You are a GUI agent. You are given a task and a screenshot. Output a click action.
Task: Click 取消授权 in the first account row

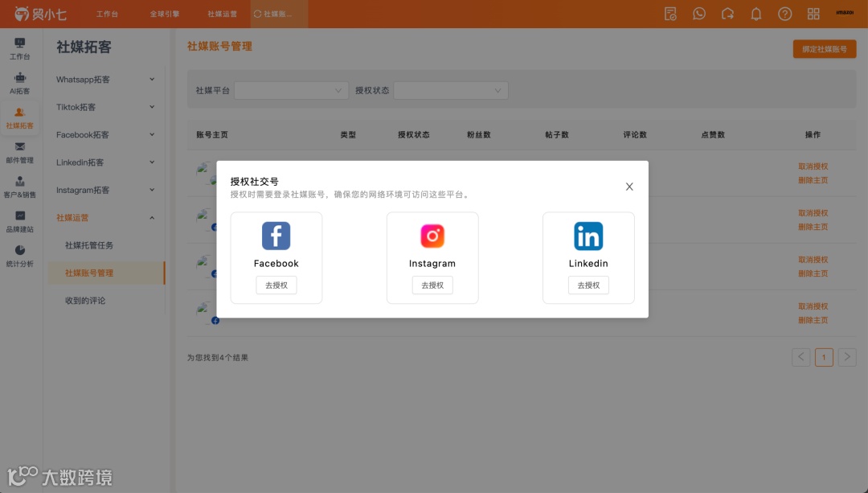click(x=813, y=166)
